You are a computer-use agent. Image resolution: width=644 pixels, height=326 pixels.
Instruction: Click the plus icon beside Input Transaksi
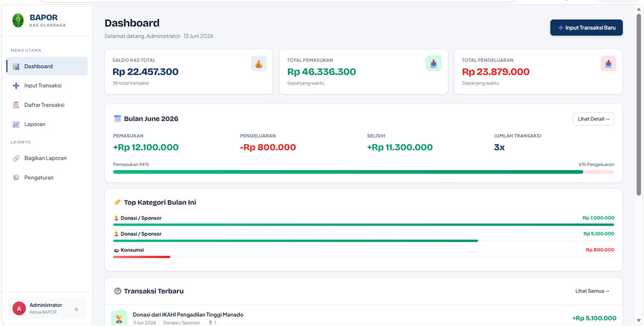coord(16,86)
